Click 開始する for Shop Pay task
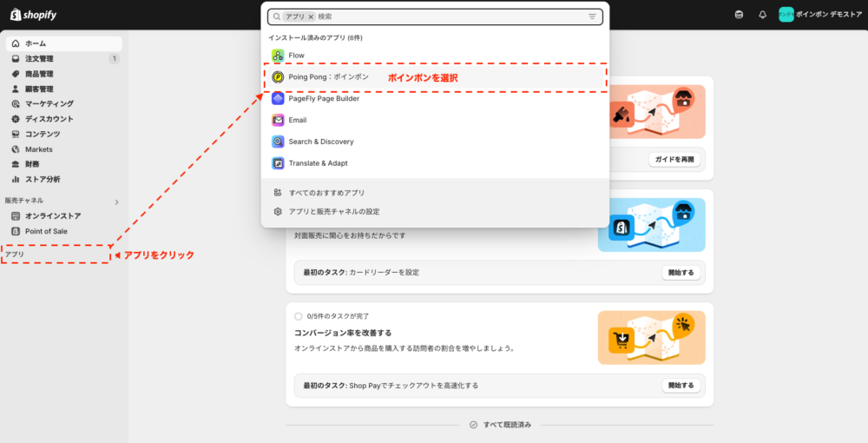The height and width of the screenshot is (443, 868). [681, 386]
